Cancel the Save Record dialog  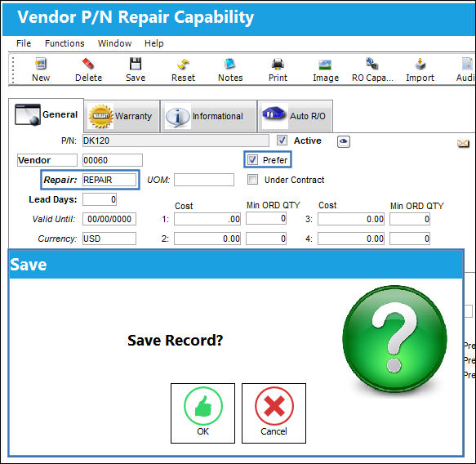click(x=274, y=413)
